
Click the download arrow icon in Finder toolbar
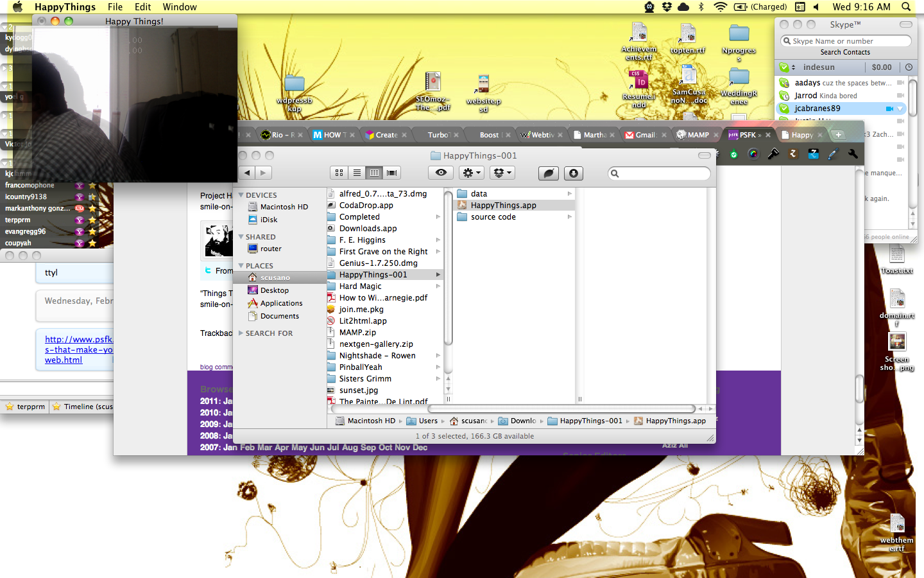pyautogui.click(x=574, y=173)
